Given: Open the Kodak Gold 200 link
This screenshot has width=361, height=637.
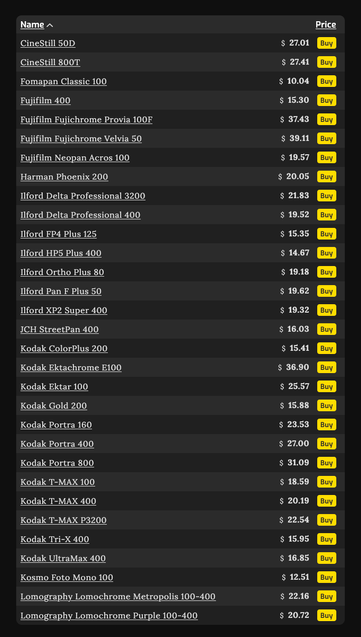Looking at the screenshot, I should point(54,406).
